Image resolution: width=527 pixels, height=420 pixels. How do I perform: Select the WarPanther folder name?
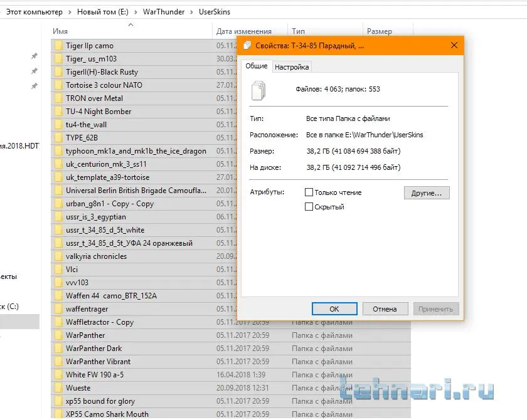point(85,335)
